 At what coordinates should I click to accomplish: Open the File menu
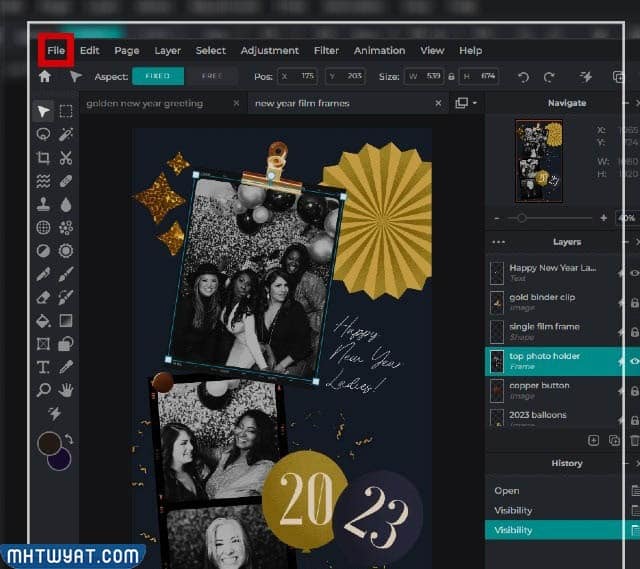pyautogui.click(x=55, y=50)
